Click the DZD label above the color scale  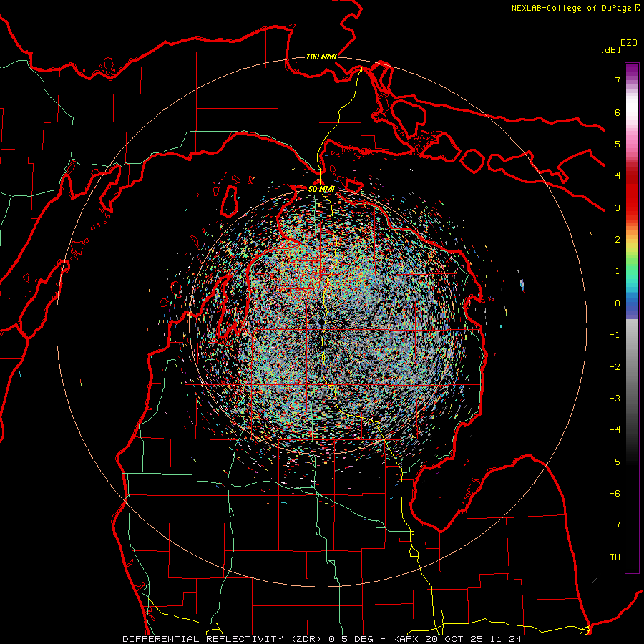tap(629, 43)
